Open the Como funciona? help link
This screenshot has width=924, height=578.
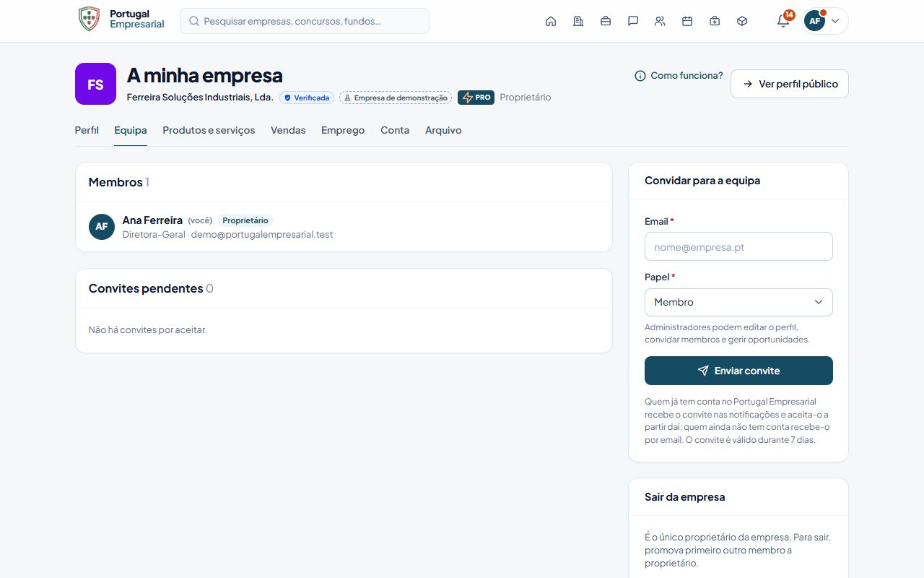(x=679, y=76)
